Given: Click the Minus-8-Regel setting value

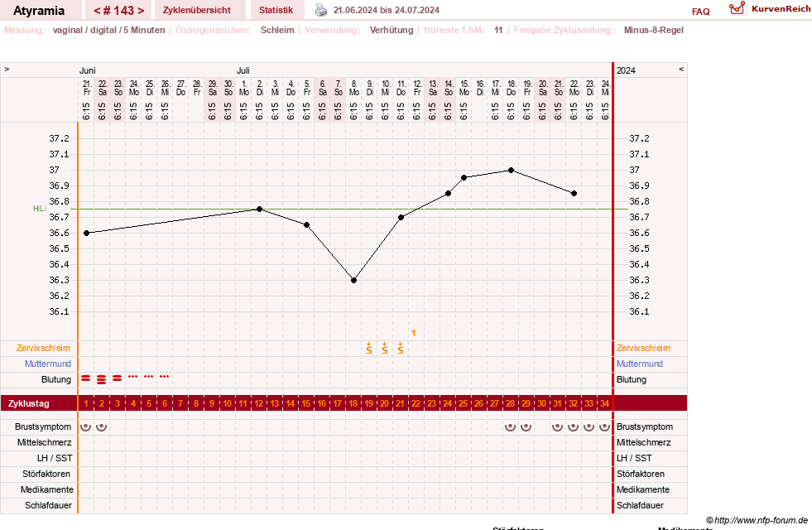Looking at the screenshot, I should pos(654,30).
